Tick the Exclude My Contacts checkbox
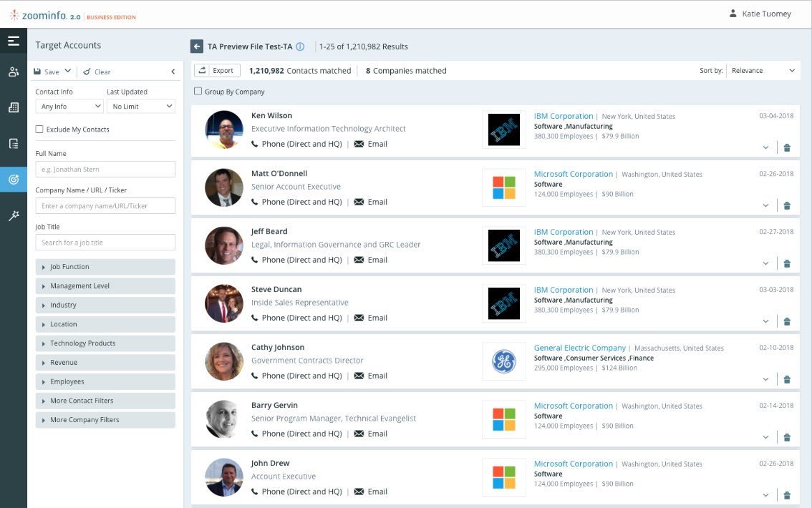The image size is (812, 508). [x=40, y=130]
